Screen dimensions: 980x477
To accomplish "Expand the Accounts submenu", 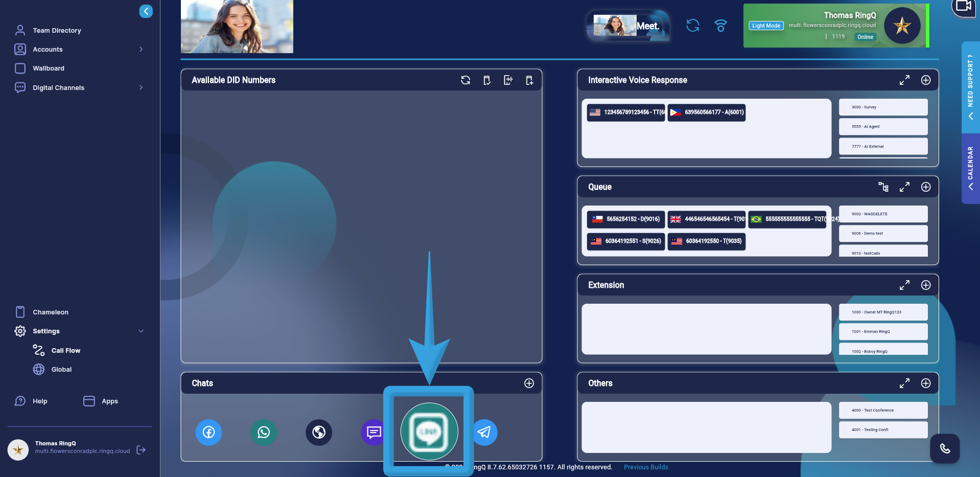I will pyautogui.click(x=141, y=50).
